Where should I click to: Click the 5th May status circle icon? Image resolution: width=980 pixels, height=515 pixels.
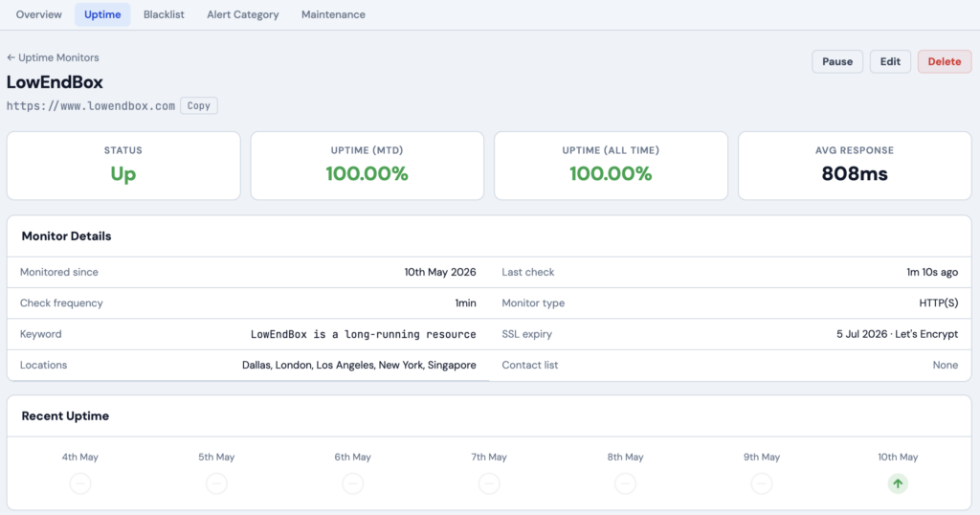tap(216, 483)
